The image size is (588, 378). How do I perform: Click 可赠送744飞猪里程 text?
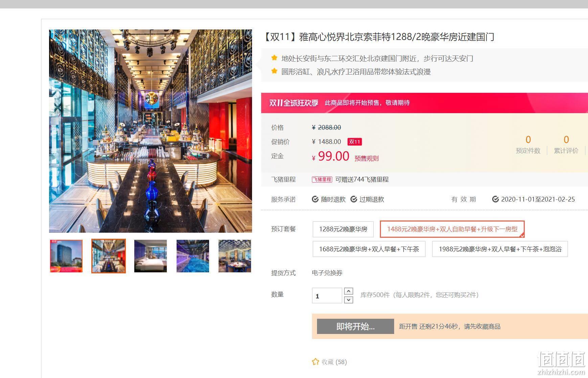click(x=362, y=180)
